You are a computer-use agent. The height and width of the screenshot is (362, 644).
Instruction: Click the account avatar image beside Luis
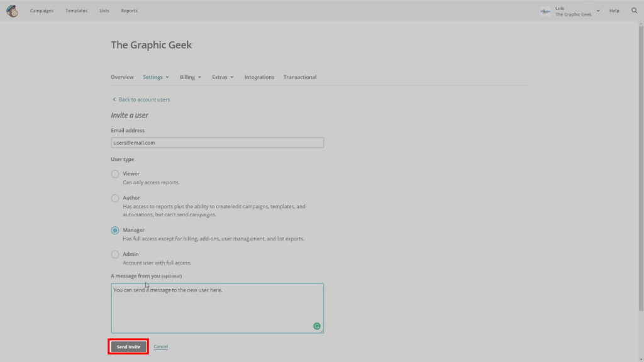coord(545,11)
